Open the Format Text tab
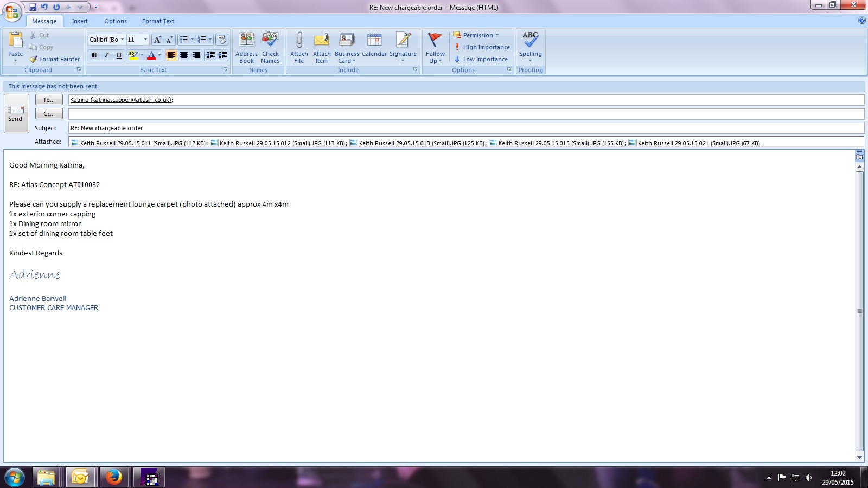The width and height of the screenshot is (868, 488). (x=158, y=21)
